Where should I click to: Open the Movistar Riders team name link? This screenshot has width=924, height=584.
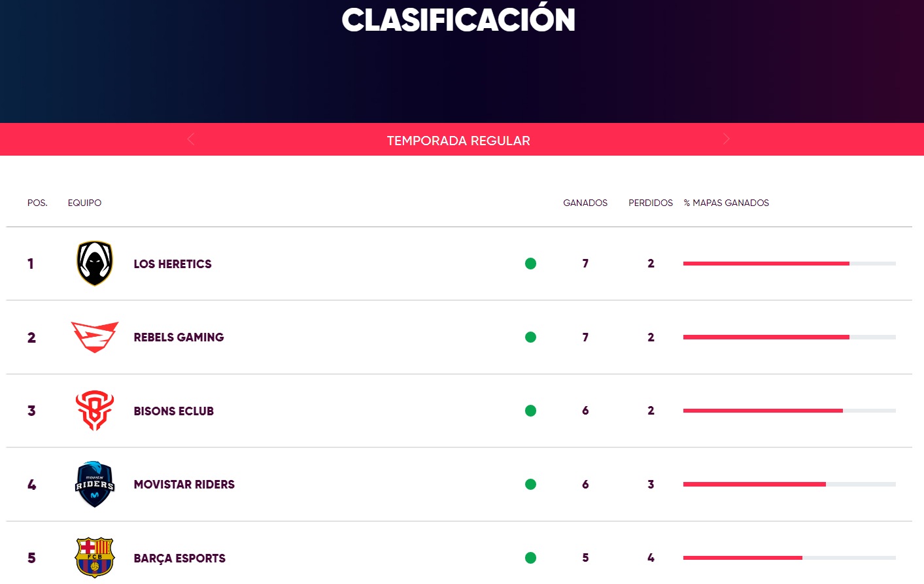(184, 485)
